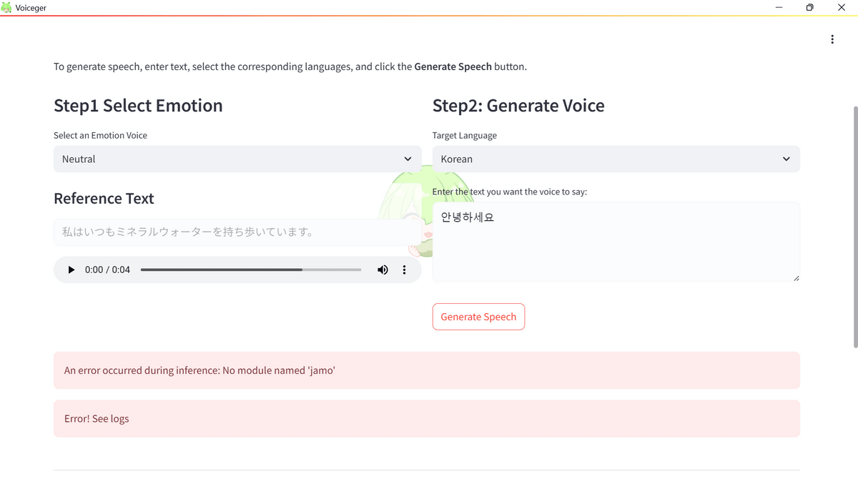This screenshot has width=858, height=504.
Task: Click the Voiceger app icon in title bar
Action: coord(7,8)
